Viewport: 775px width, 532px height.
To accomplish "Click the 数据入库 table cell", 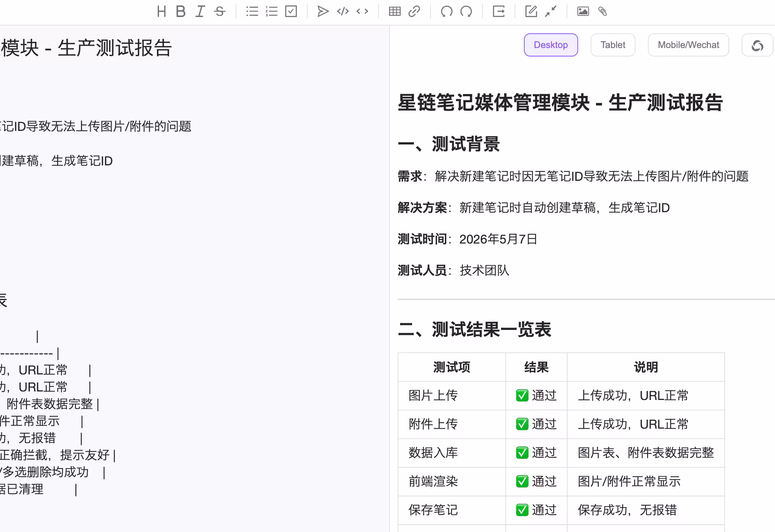I will click(452, 453).
